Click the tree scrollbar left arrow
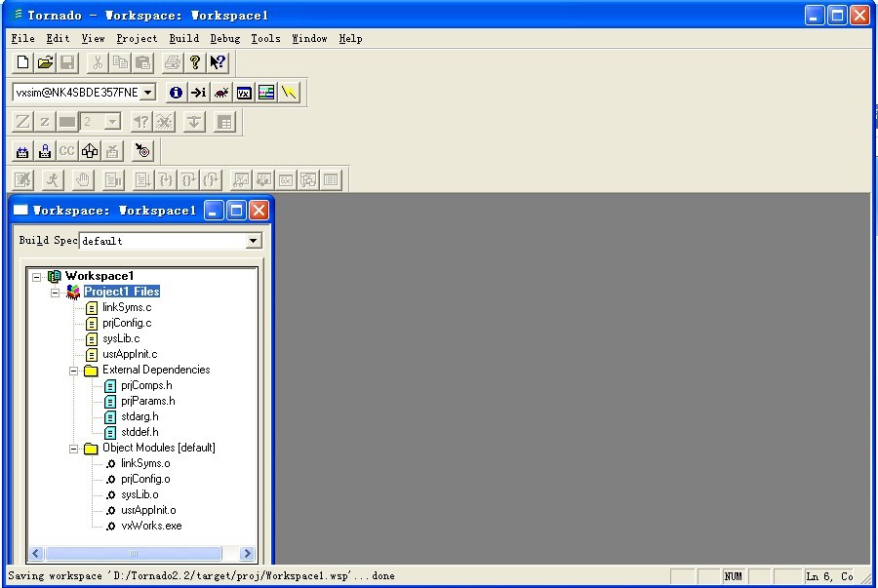Screen dimensions: 878x588 (x=36, y=553)
